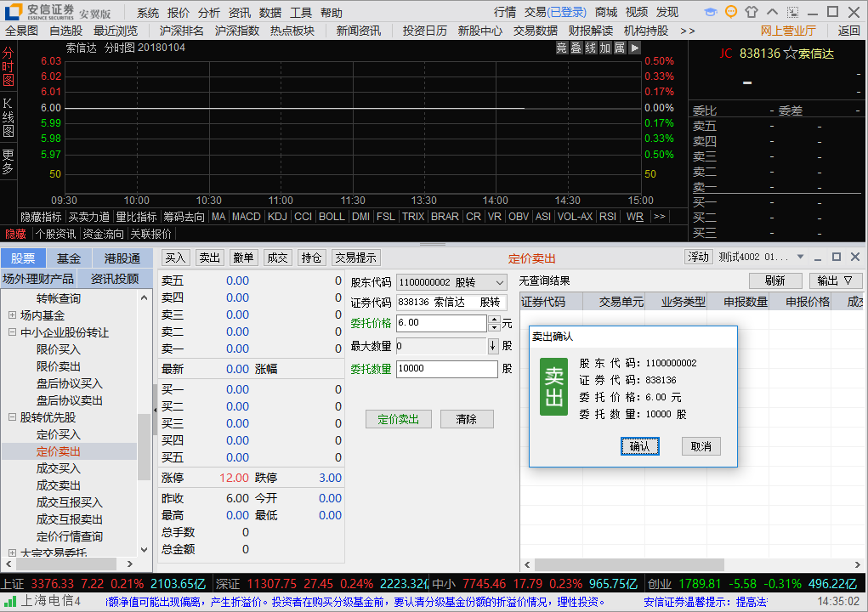Close the trade panel with X icon
Screen dimensions: 868x612
(855, 257)
